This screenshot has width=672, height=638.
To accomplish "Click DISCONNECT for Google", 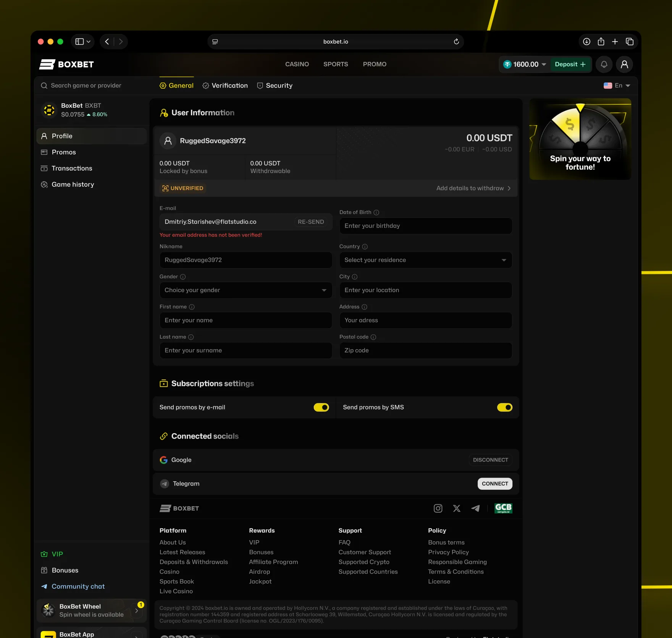I will (x=490, y=460).
